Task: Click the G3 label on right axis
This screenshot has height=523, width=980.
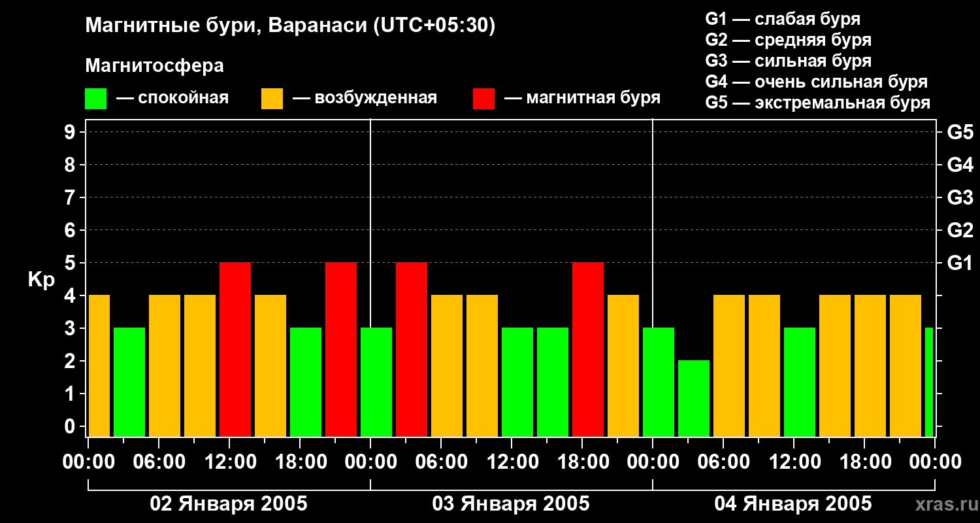Action: 960,197
